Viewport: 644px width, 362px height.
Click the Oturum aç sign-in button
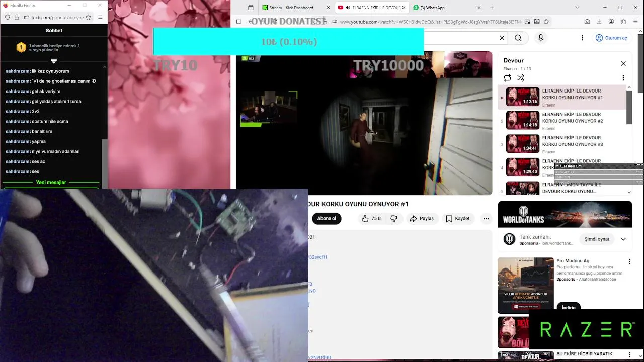611,38
